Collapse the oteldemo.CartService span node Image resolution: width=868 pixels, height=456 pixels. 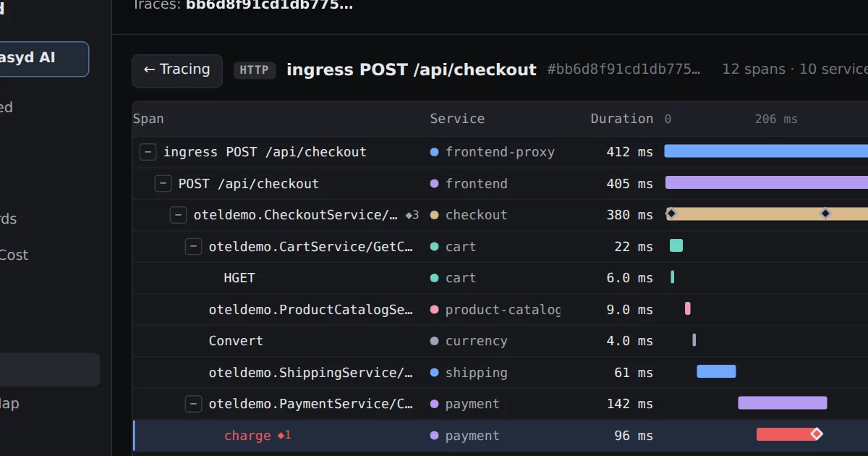point(194,247)
